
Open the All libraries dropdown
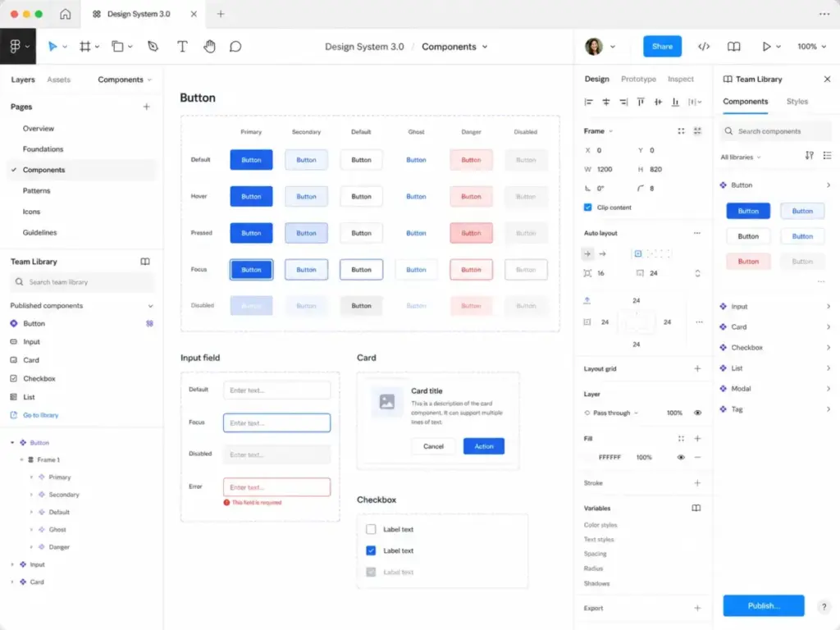point(741,157)
